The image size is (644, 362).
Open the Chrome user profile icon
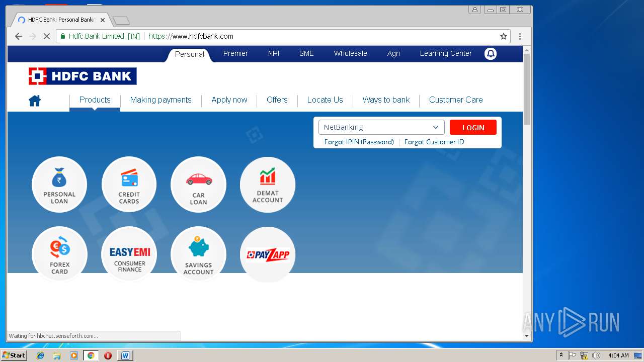[474, 10]
